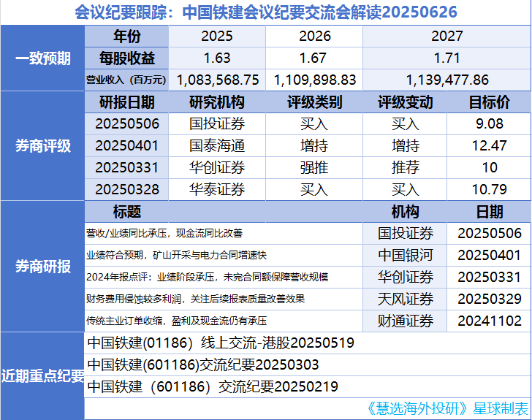Image resolution: width=532 pixels, height=420 pixels.
Task: Click the 推荐 rating change cell
Action: (x=405, y=167)
